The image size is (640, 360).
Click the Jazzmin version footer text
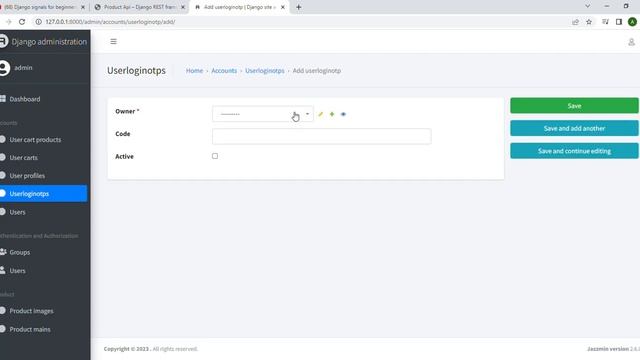613,349
